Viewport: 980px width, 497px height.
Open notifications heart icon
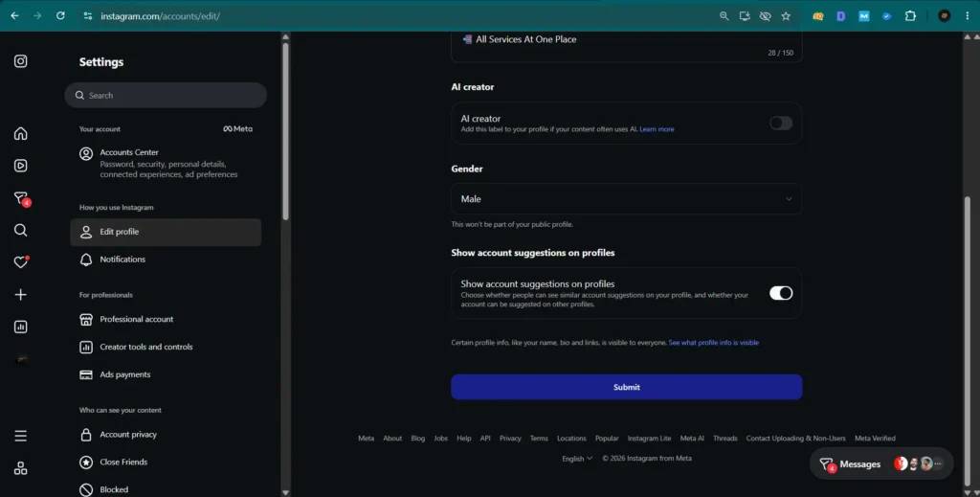[x=21, y=262]
